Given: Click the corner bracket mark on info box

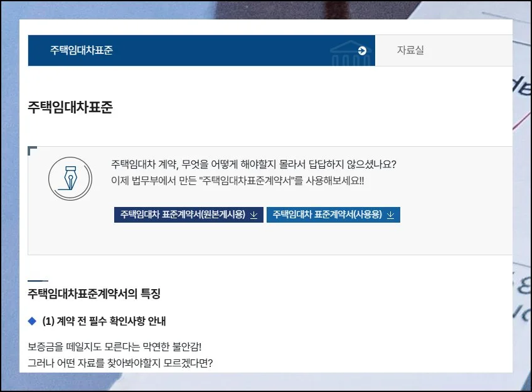Looking at the screenshot, I should point(32,150).
